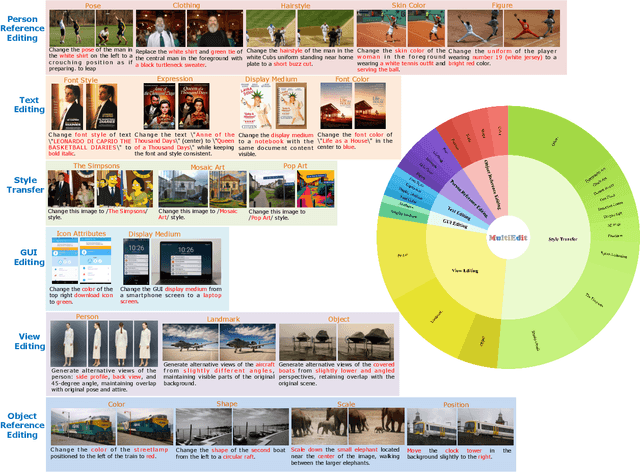
Task: Click the caption about the download icon color
Action: tap(81, 295)
